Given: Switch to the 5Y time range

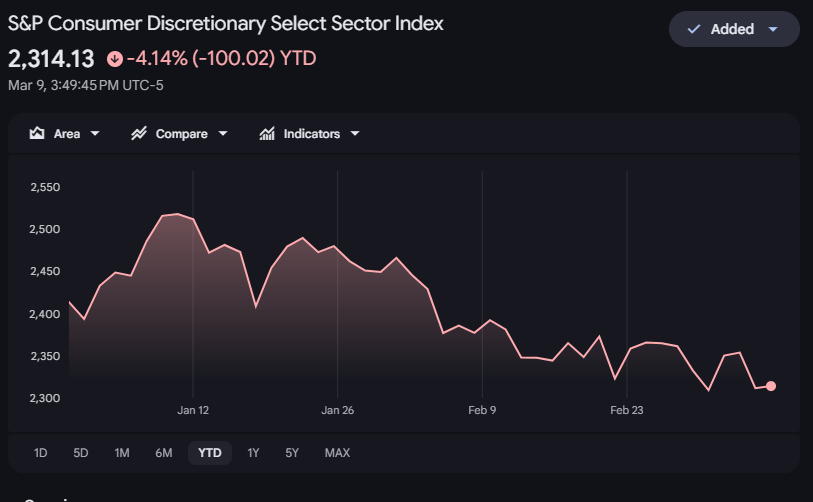Looking at the screenshot, I should click(x=292, y=453).
